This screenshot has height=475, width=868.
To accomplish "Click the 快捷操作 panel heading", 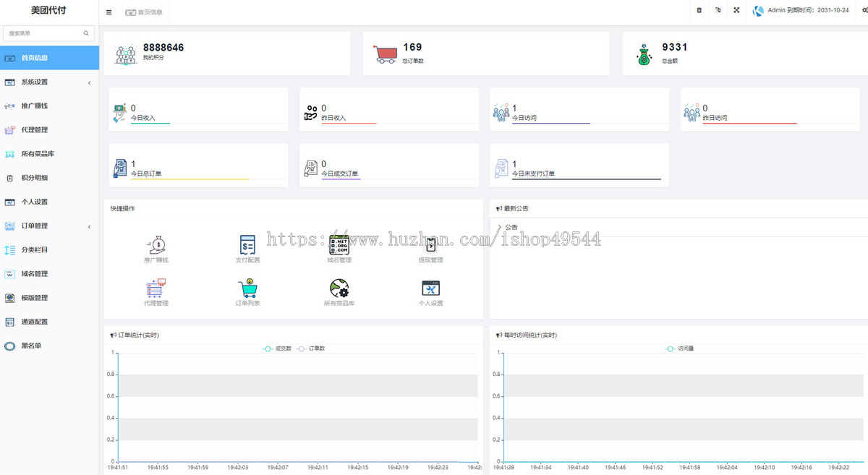I will pyautogui.click(x=122, y=208).
